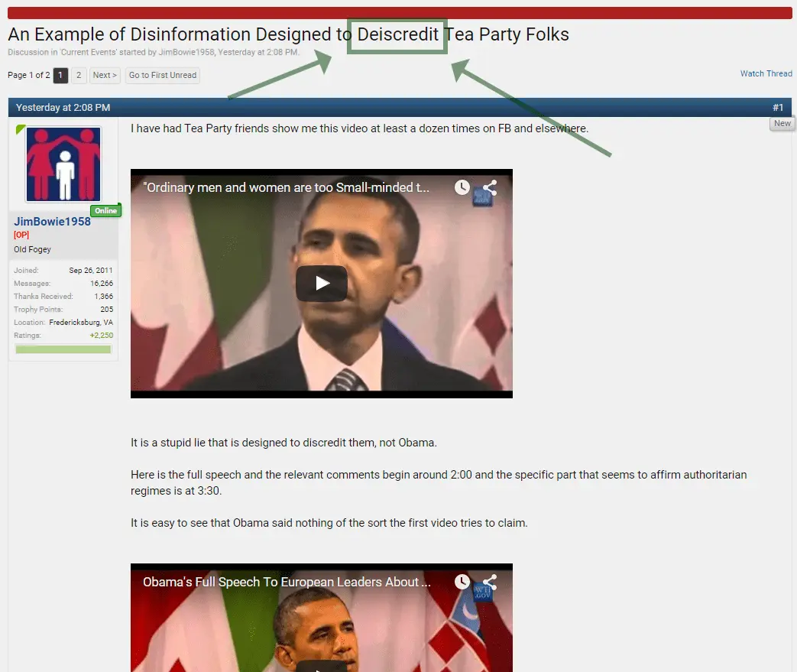Click the green ratings bar under user info
797x672 pixels.
pyautogui.click(x=63, y=349)
